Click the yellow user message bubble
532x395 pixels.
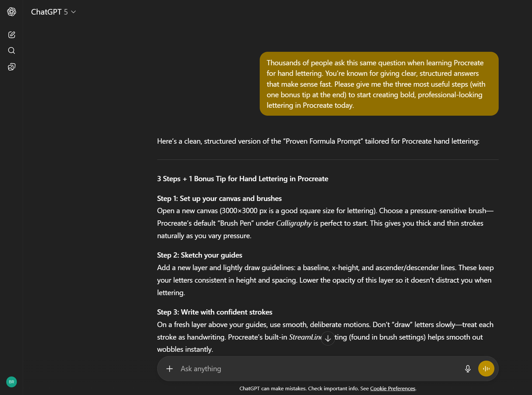tap(379, 84)
